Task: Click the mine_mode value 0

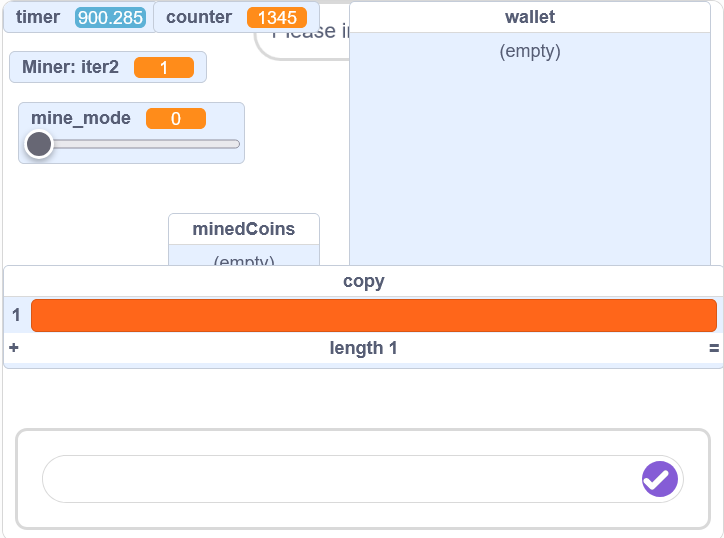Action: (x=176, y=119)
